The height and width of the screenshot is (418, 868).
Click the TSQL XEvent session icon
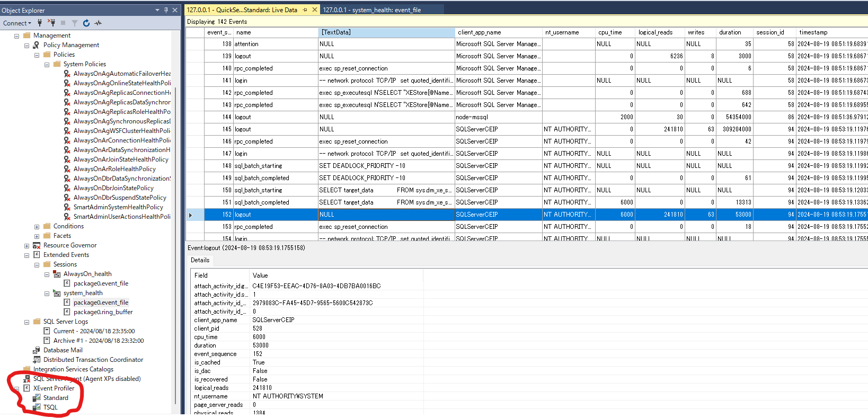pyautogui.click(x=37, y=407)
